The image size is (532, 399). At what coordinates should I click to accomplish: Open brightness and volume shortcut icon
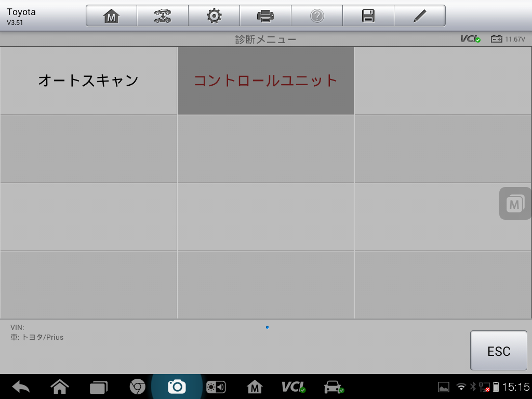[x=216, y=387]
